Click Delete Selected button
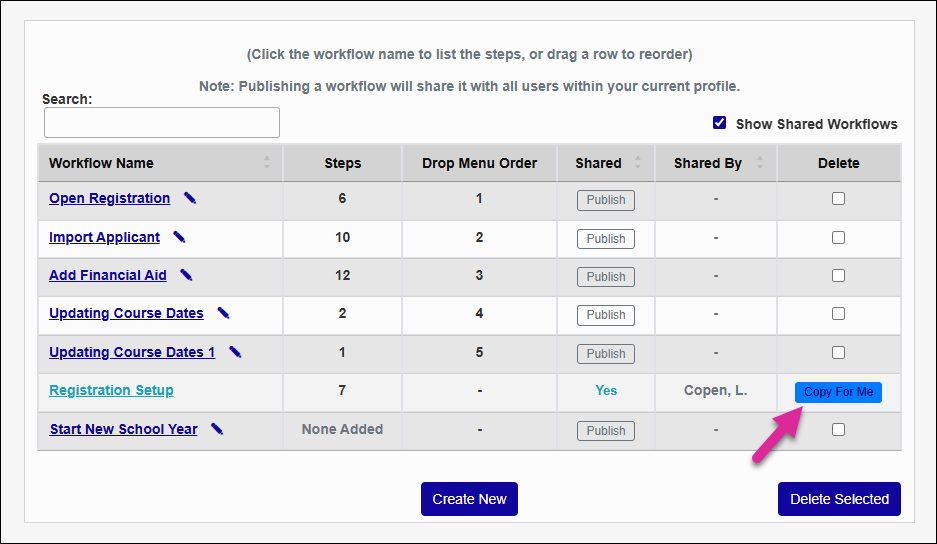Image resolution: width=937 pixels, height=544 pixels. (839, 499)
